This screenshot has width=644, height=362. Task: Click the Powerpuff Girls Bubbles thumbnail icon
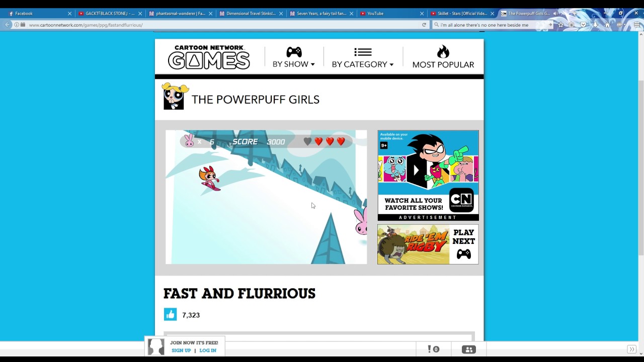point(175,97)
